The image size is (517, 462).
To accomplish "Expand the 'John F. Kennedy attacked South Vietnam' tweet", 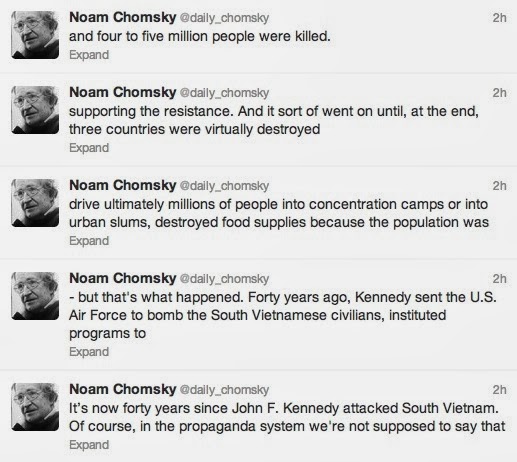I will 89,445.
